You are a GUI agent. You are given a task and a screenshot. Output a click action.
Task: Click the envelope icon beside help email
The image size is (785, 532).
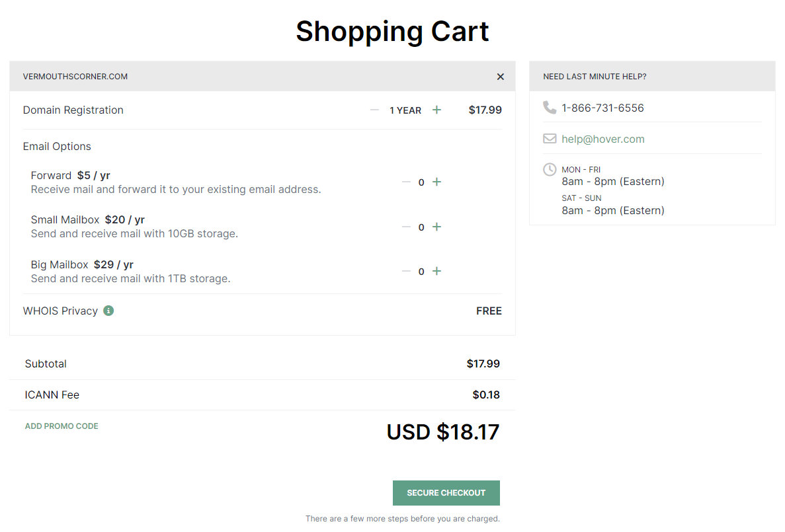pyautogui.click(x=550, y=139)
